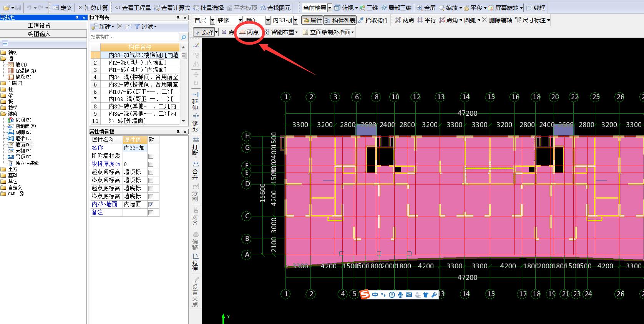Toggle the 构件列表 component list button

tap(340, 20)
